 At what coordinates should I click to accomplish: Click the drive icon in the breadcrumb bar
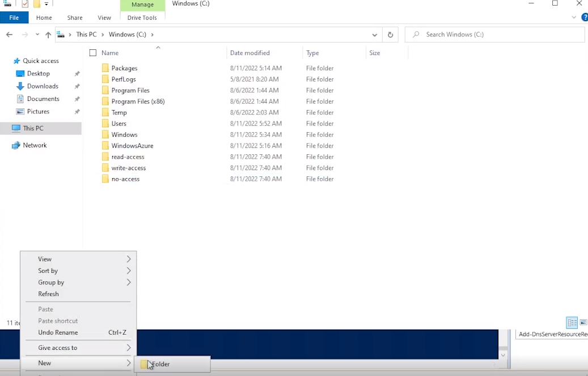tap(60, 34)
